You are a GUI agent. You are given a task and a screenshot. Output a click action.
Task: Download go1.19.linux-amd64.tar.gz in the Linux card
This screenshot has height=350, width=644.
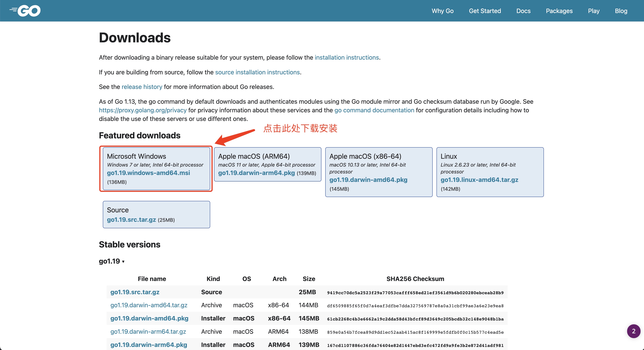click(x=479, y=180)
